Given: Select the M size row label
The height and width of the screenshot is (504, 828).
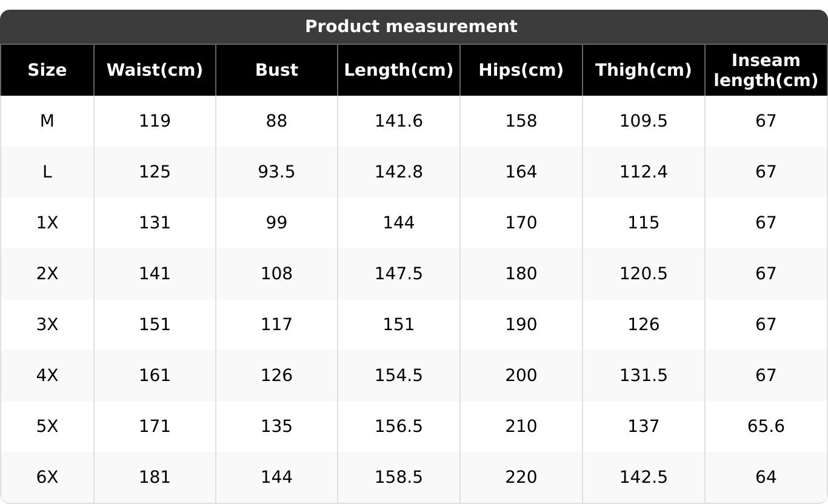Looking at the screenshot, I should click(47, 121).
